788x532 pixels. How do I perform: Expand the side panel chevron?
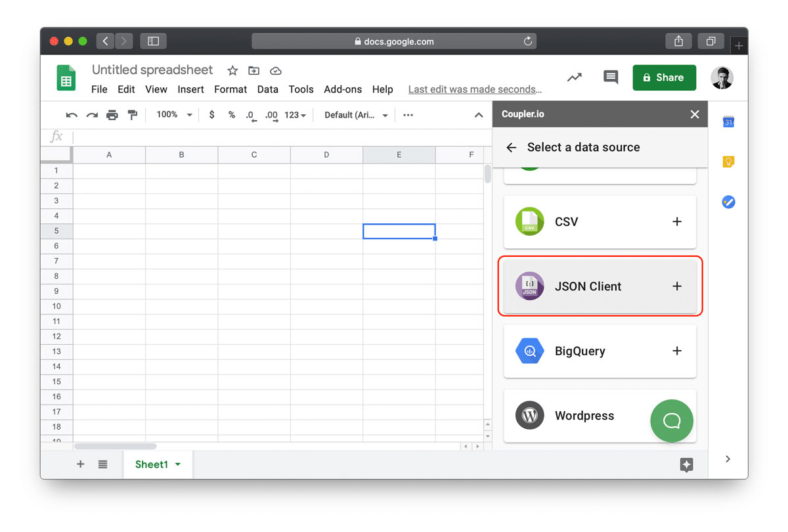[728, 459]
